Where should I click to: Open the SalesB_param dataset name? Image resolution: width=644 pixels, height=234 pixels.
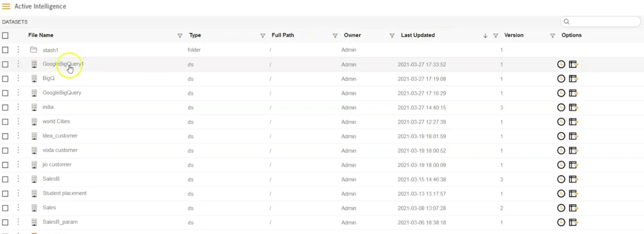[x=60, y=222]
